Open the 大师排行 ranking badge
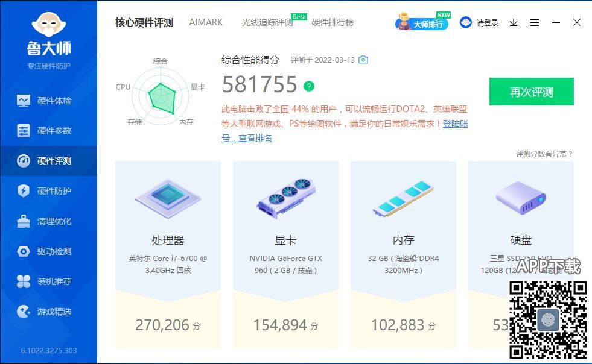 tap(422, 24)
